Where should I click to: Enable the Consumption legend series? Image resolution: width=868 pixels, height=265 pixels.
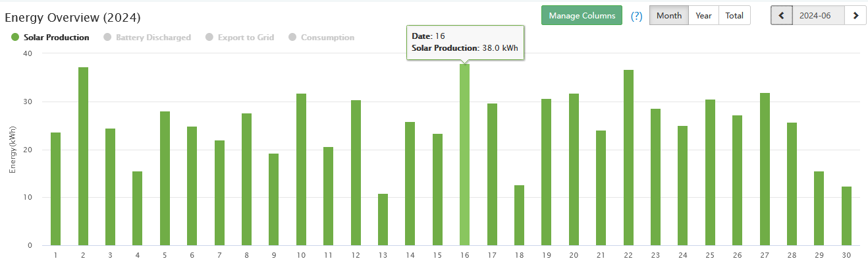click(327, 38)
